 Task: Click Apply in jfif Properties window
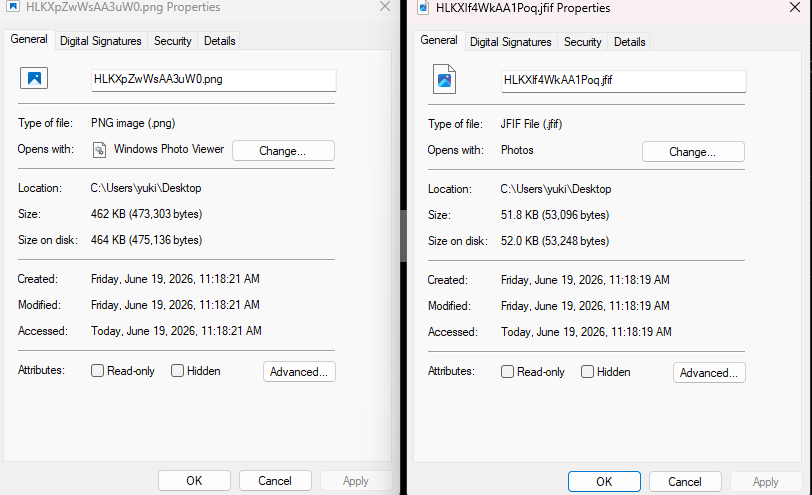[766, 482]
